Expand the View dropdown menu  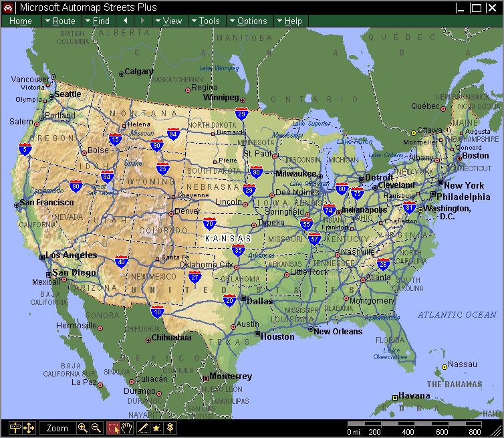click(x=170, y=21)
